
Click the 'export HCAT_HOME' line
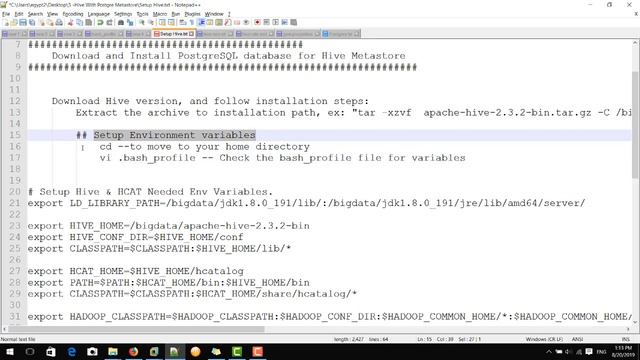click(x=136, y=271)
